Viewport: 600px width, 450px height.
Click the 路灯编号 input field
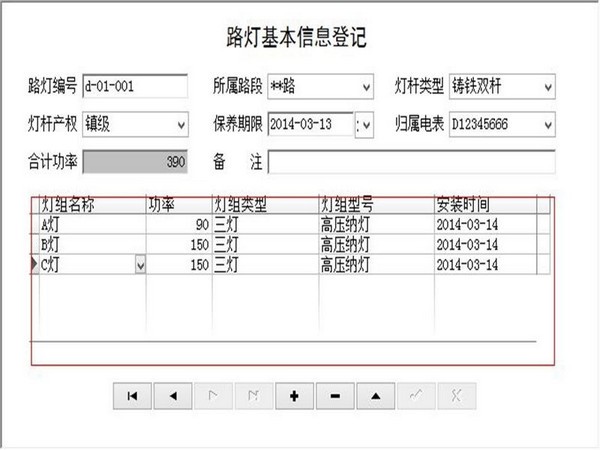tap(134, 87)
